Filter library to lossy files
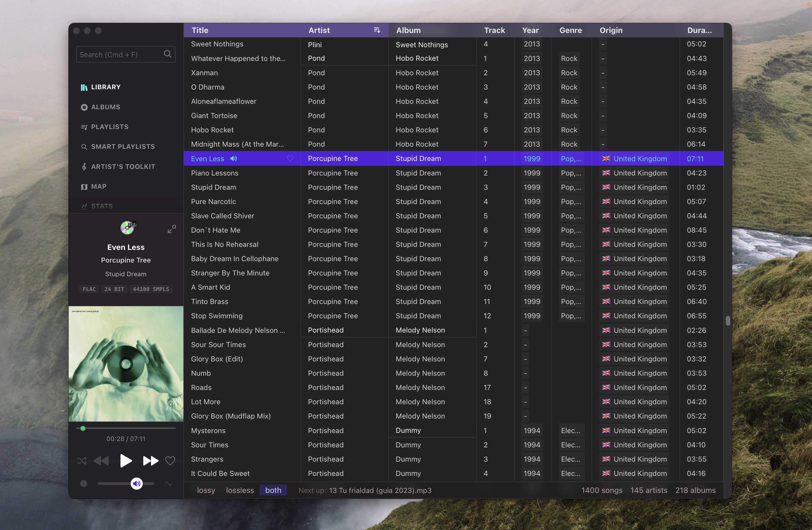Screen dimensions: 812x530 coord(206,490)
